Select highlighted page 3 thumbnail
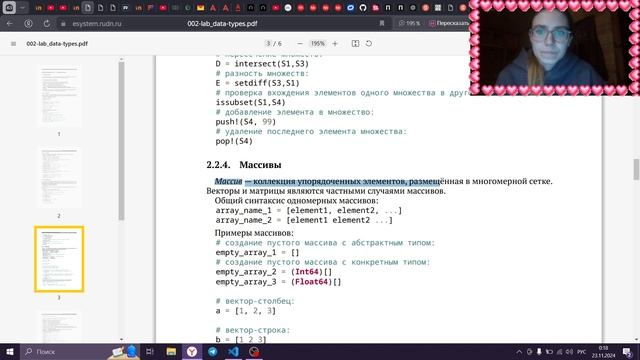 point(59,259)
